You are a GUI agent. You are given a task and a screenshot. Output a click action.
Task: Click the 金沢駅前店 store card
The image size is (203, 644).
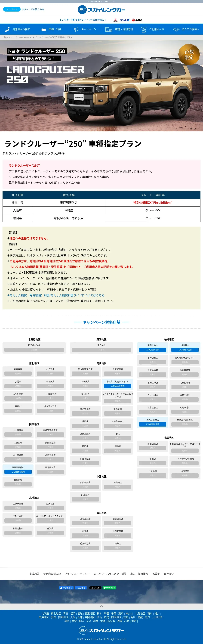pos(18,506)
